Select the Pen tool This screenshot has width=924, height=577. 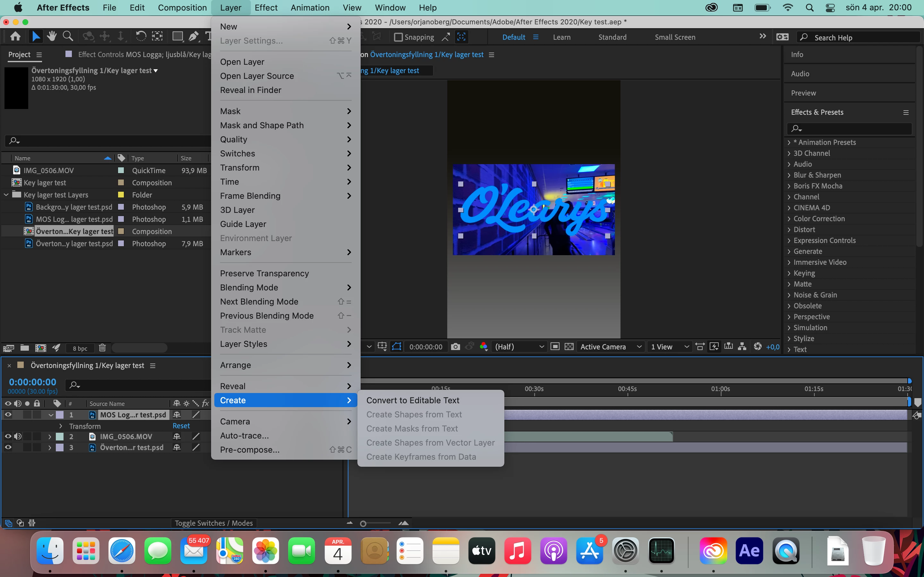tap(193, 37)
